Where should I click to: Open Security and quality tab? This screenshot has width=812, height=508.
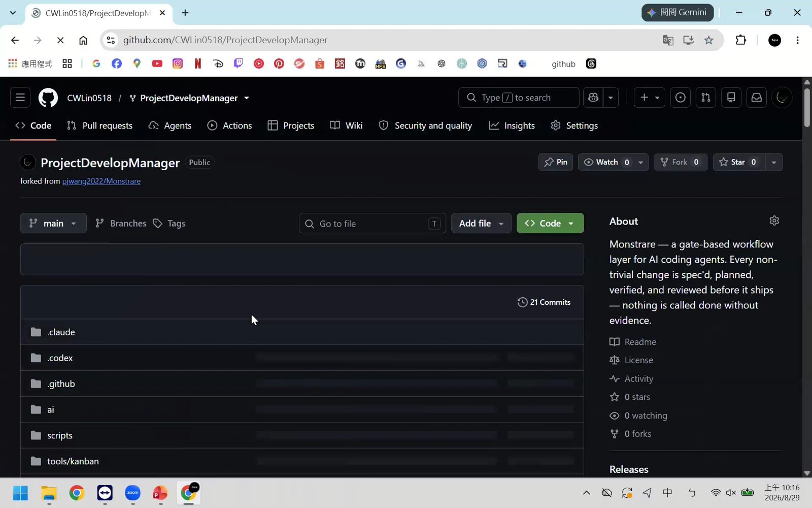pos(426,125)
